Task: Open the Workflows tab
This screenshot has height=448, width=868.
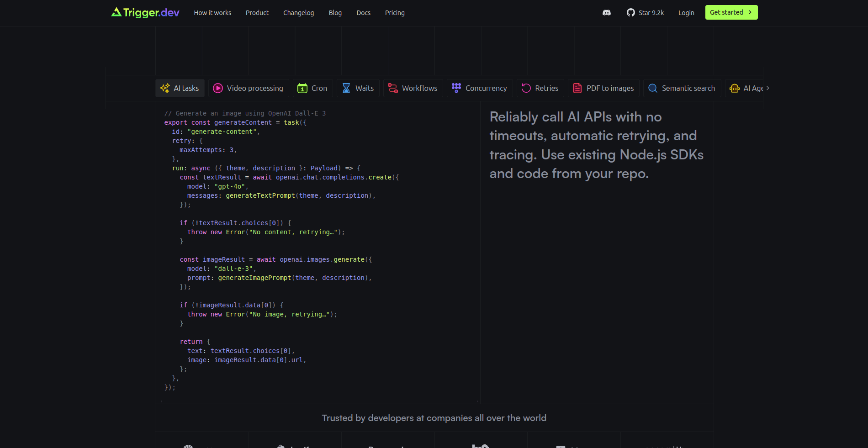Action: [x=413, y=88]
